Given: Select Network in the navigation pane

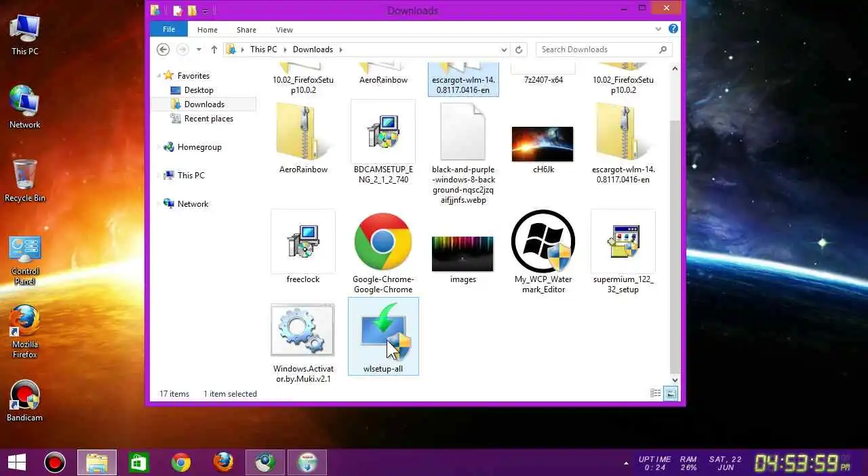Looking at the screenshot, I should click(193, 204).
